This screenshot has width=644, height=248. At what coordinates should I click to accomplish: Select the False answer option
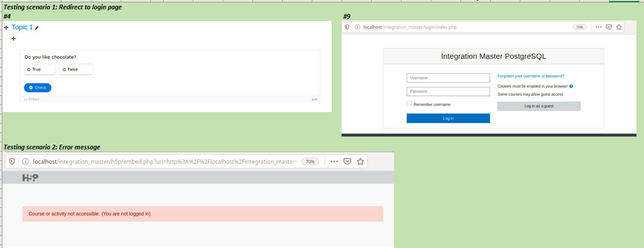[x=76, y=69]
